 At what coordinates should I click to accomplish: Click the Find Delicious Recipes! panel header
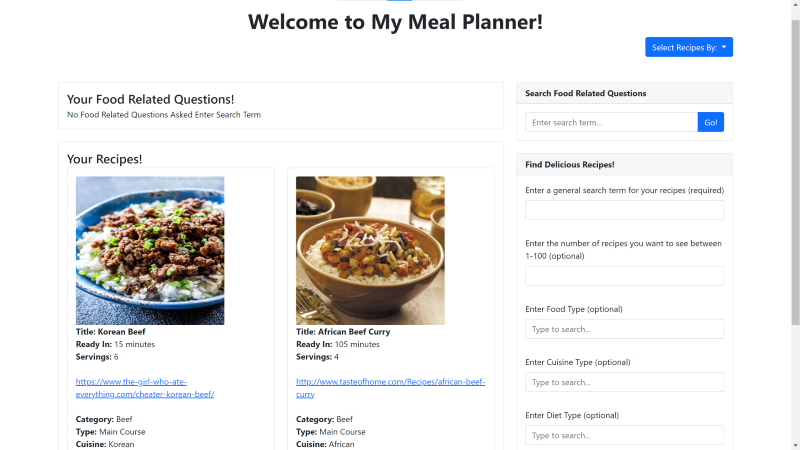624,164
